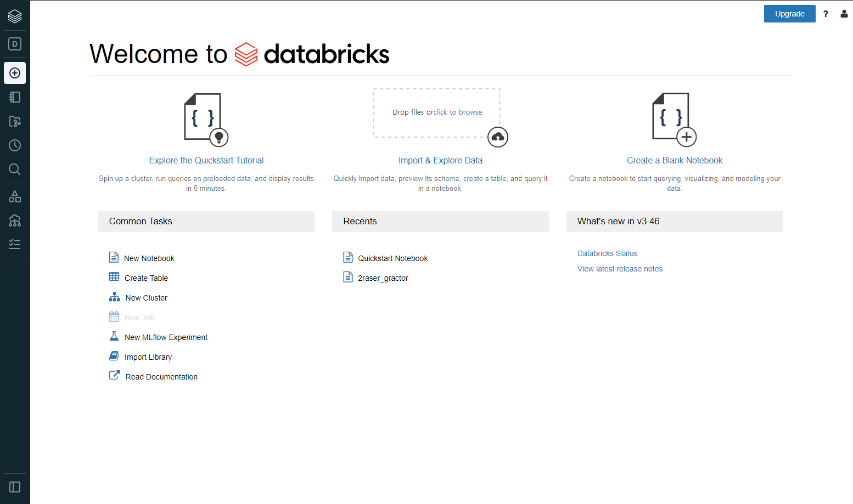
Task: Open the Recents clock icon in sidebar
Action: [15, 145]
